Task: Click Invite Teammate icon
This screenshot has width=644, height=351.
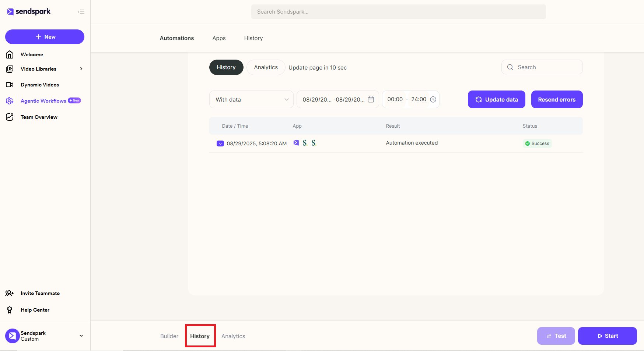Action: [x=9, y=293]
